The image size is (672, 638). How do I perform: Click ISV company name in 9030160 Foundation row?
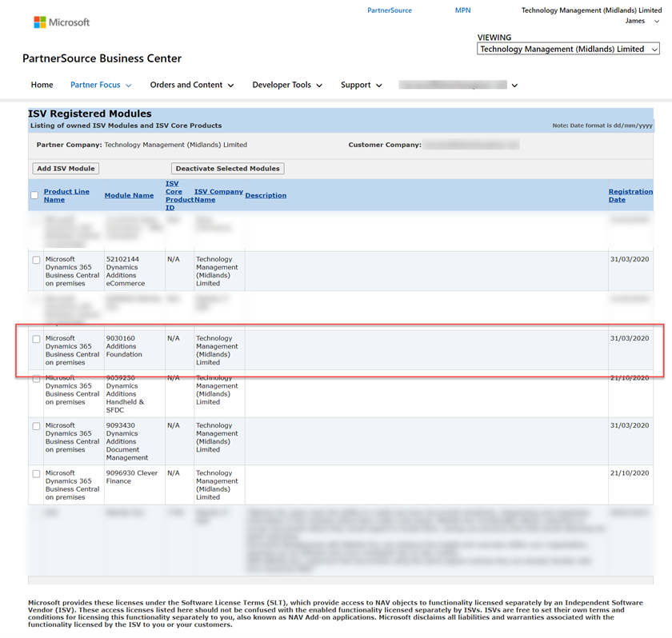point(217,350)
